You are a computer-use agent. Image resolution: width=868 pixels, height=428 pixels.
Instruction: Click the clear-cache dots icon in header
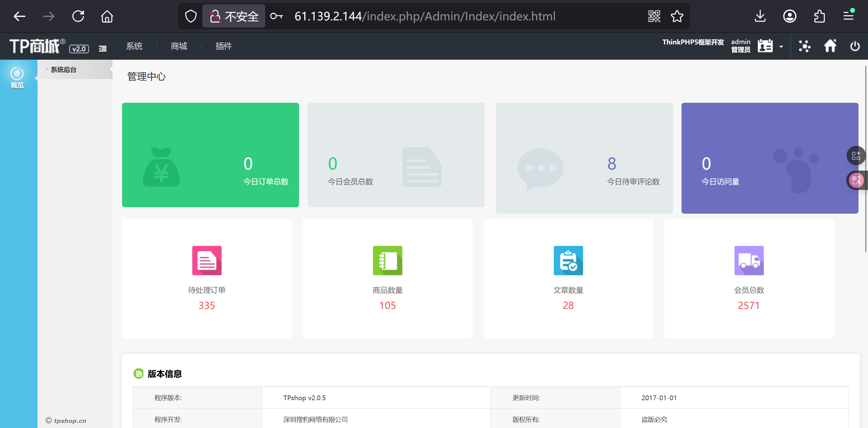pyautogui.click(x=804, y=46)
